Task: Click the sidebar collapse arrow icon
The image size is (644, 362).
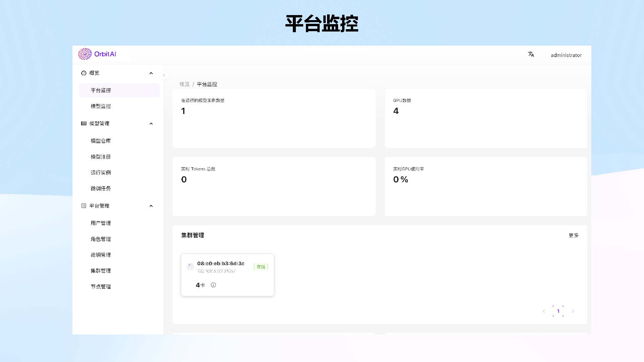Action: pyautogui.click(x=164, y=75)
